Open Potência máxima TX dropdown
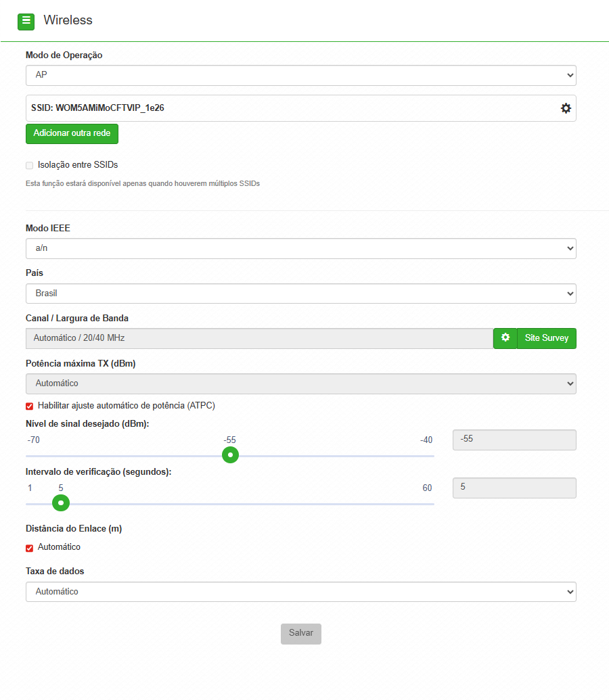This screenshot has width=609, height=700. 300,383
